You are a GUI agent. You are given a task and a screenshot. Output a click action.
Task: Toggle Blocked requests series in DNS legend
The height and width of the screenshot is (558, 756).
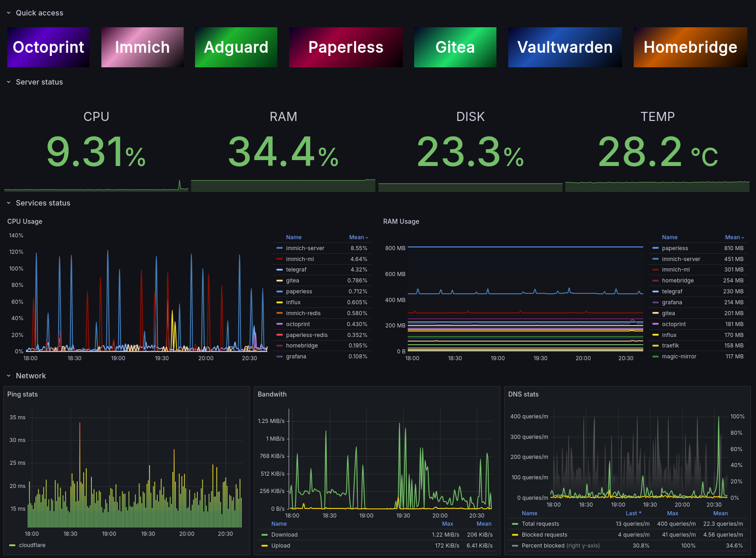pos(545,535)
